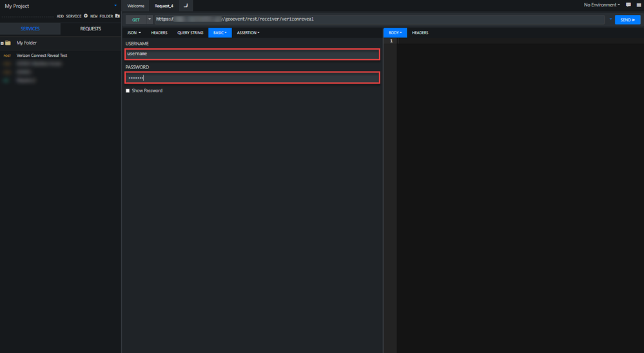
Task: Open the response Headers tab
Action: [x=420, y=33]
